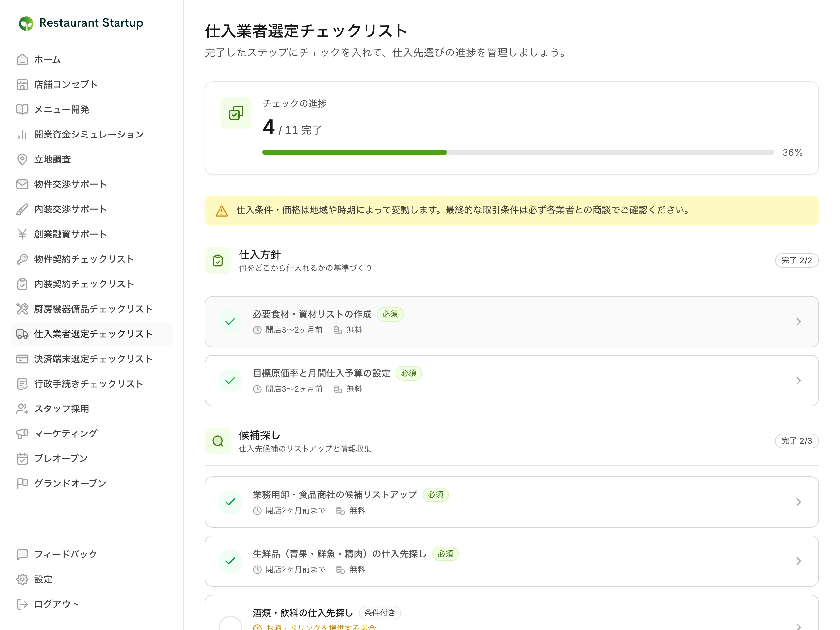This screenshot has height=630, width=840.
Task: Select 行政手続きチェックリスト menu item
Action: pyautogui.click(x=92, y=384)
